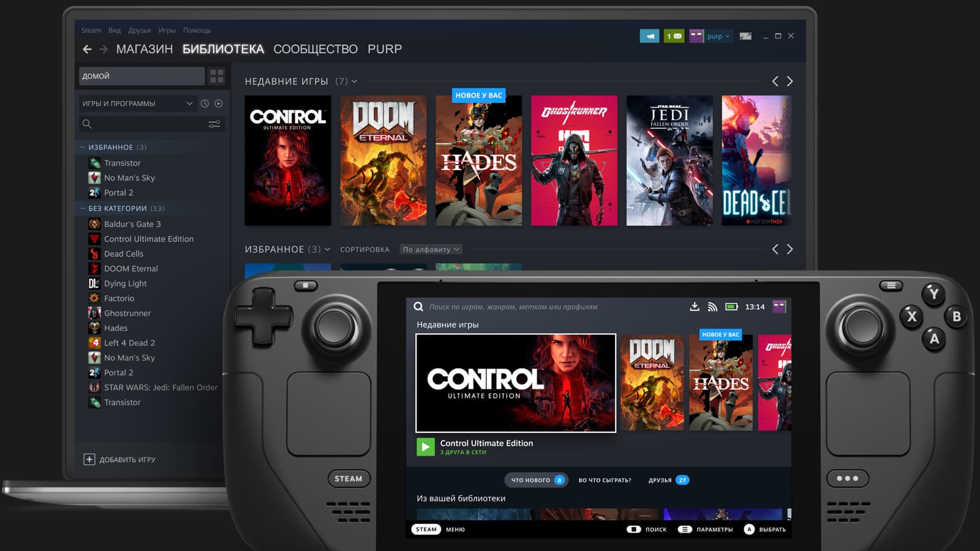Go forward with the Steam forward arrow

click(104, 49)
